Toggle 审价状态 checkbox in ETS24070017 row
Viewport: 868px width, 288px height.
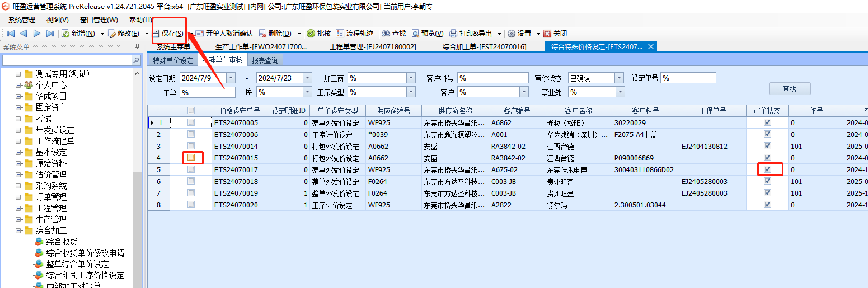[767, 169]
